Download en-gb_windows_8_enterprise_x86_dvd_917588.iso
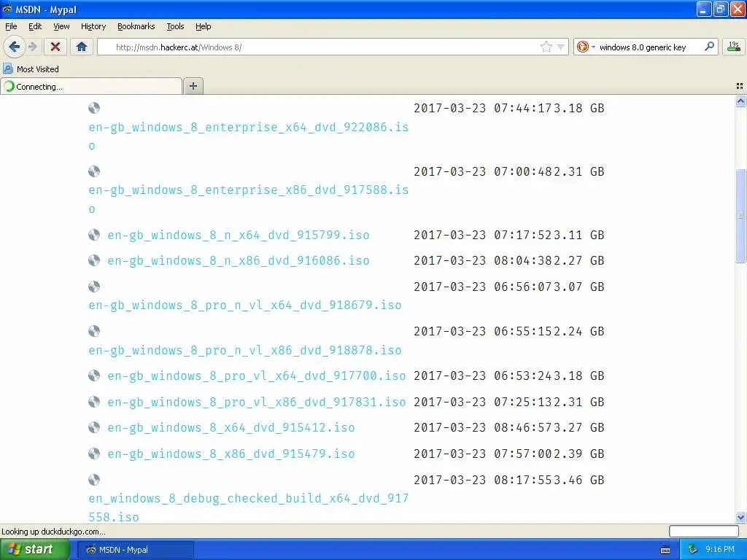 point(248,199)
